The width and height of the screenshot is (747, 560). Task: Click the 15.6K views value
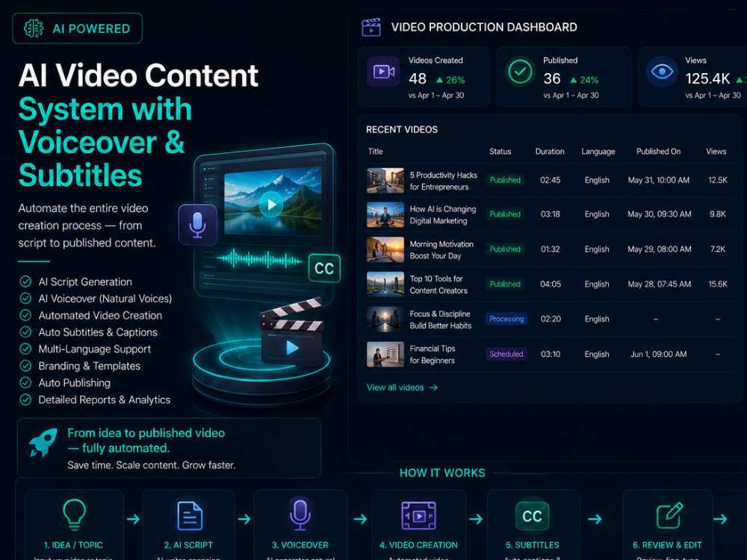tap(717, 284)
